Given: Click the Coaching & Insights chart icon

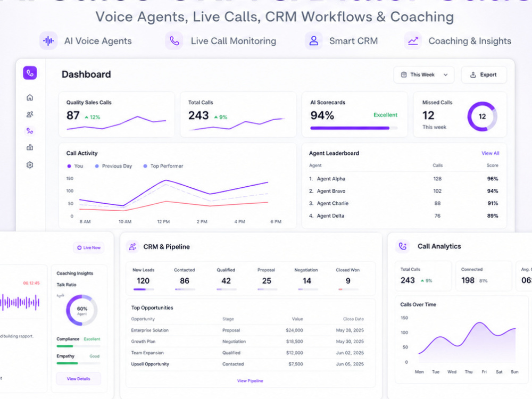Looking at the screenshot, I should click(x=413, y=41).
